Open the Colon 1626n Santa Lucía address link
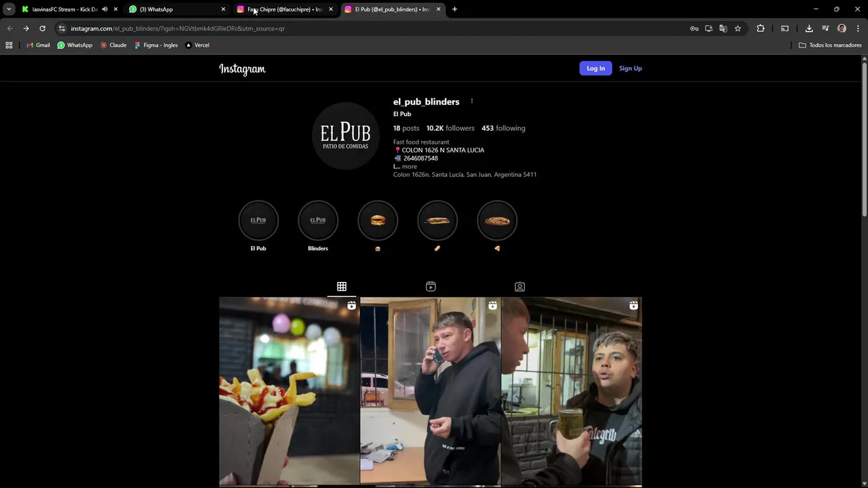The width and height of the screenshot is (868, 488). 465,175
